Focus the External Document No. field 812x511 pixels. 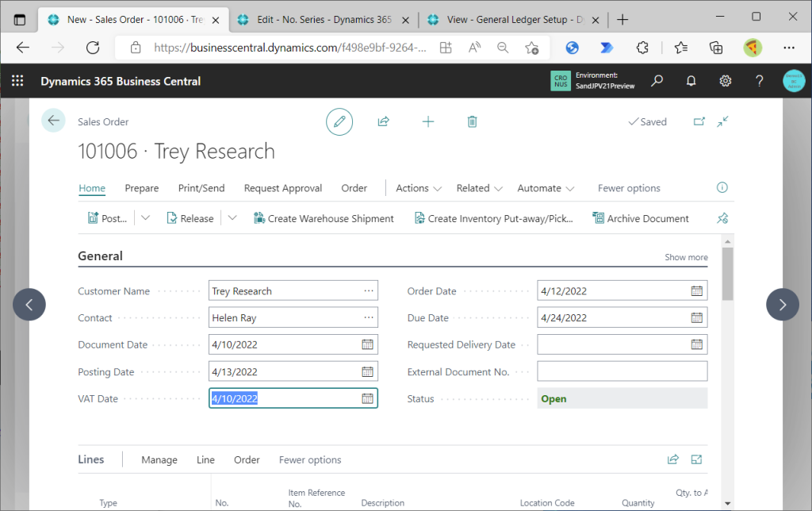(622, 371)
